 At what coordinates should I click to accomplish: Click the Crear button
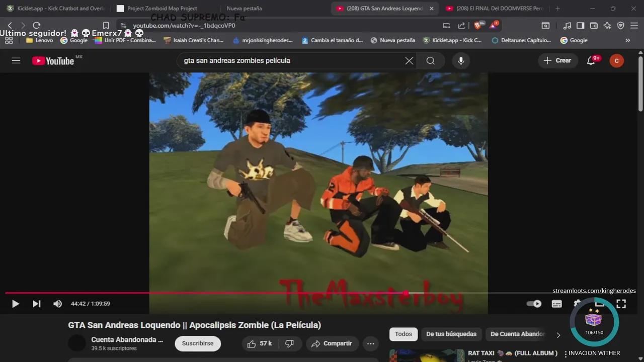coord(558,61)
